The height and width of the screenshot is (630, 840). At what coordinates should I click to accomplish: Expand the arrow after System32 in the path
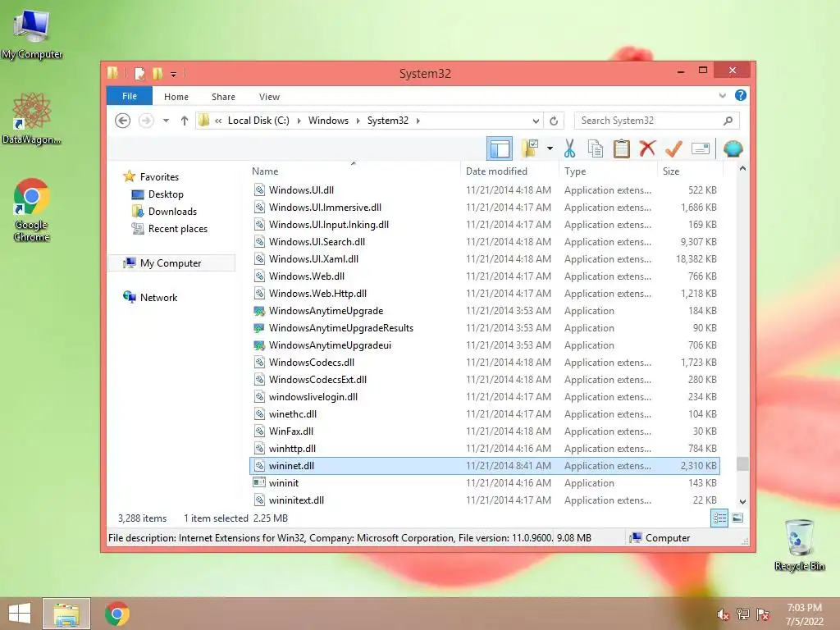pos(418,121)
